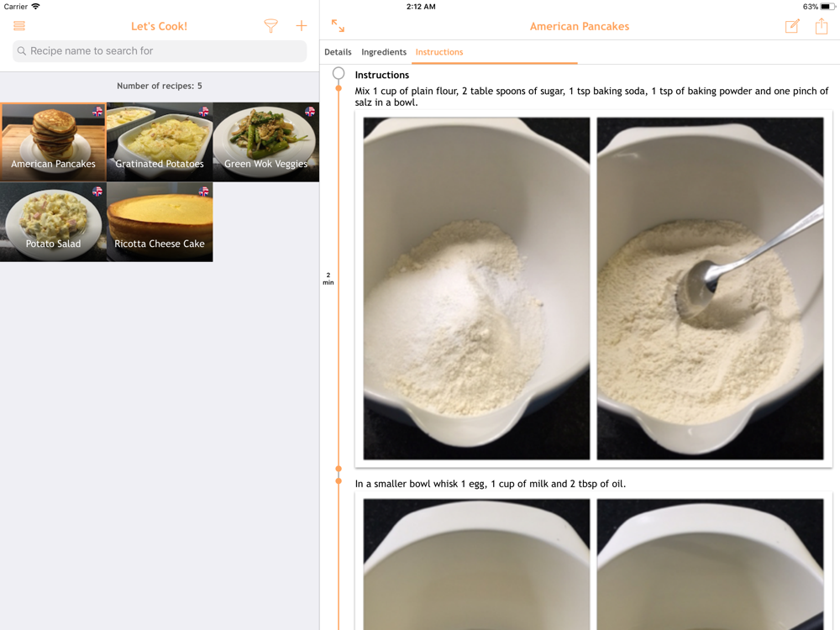Tap the flag icon on Ricotta Cheese Cake
The width and height of the screenshot is (840, 630).
[203, 192]
